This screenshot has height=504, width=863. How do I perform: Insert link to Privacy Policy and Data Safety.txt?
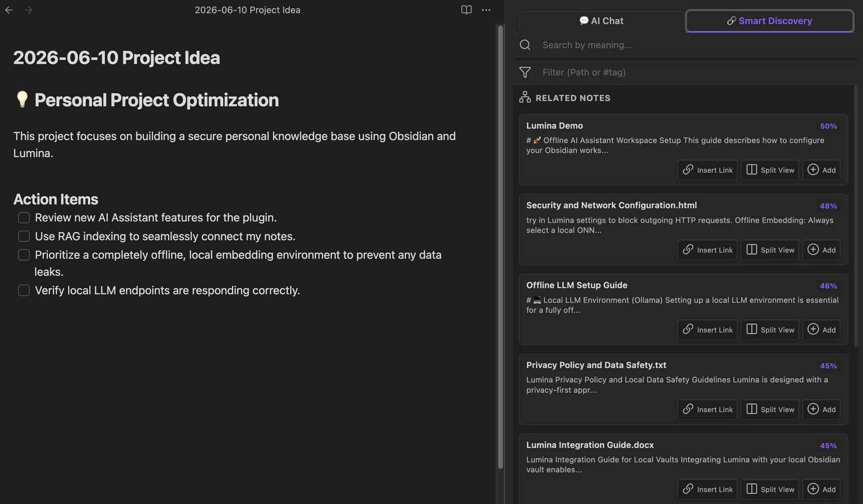(x=708, y=409)
